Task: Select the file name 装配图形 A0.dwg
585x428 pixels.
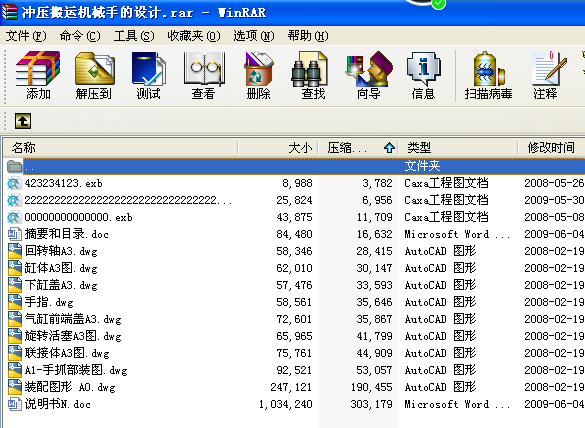Action: click(x=70, y=387)
